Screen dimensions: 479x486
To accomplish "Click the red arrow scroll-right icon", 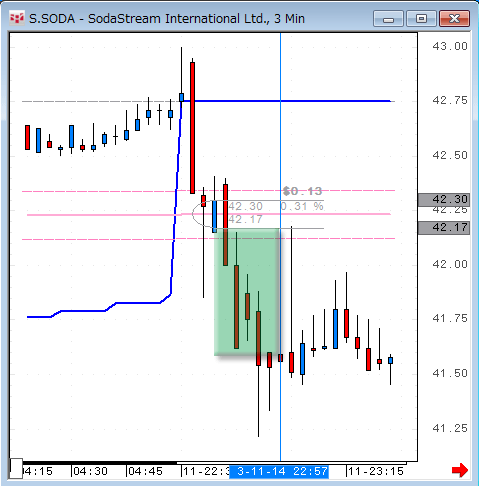I will [x=460, y=470].
